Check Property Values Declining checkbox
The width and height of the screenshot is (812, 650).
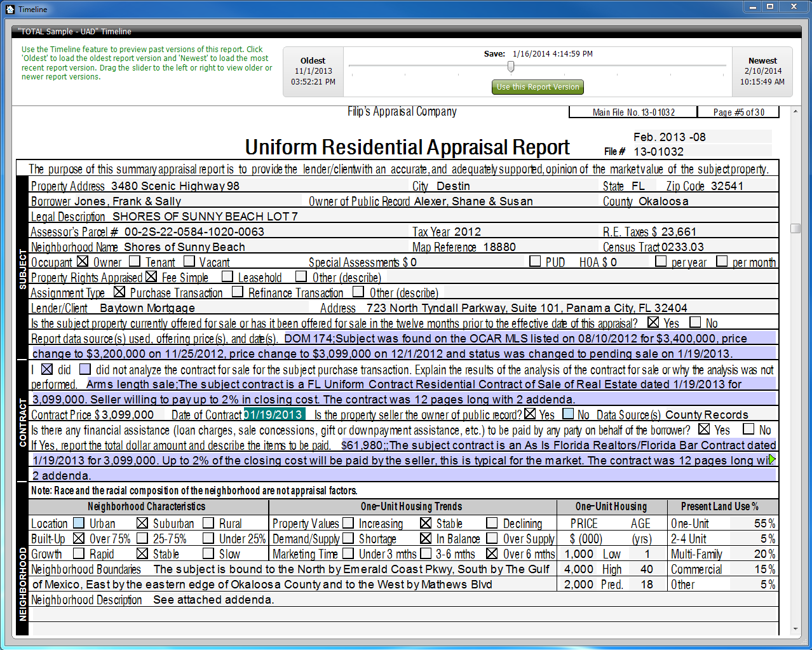pos(492,523)
